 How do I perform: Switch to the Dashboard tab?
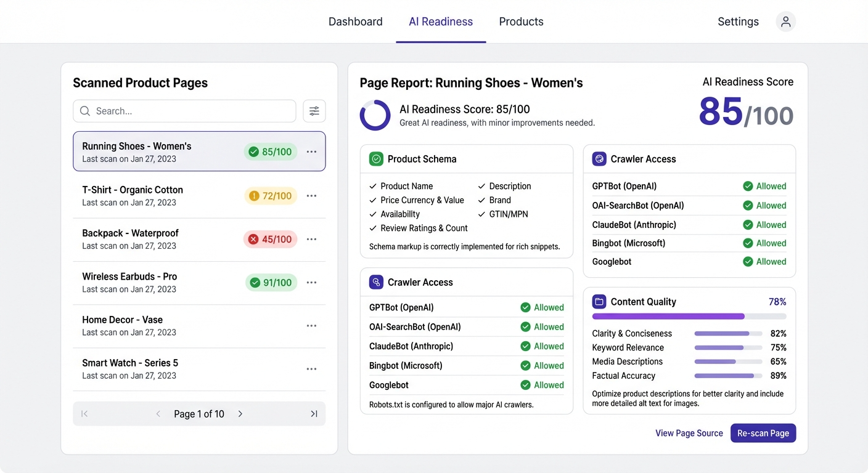point(355,21)
